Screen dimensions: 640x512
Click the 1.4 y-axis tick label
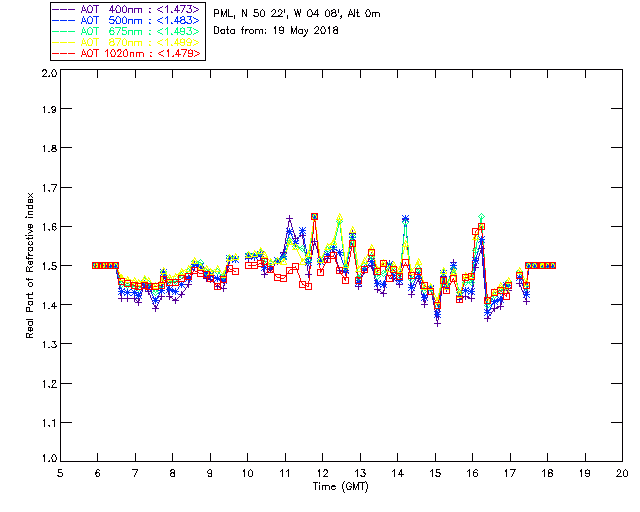[x=49, y=305]
